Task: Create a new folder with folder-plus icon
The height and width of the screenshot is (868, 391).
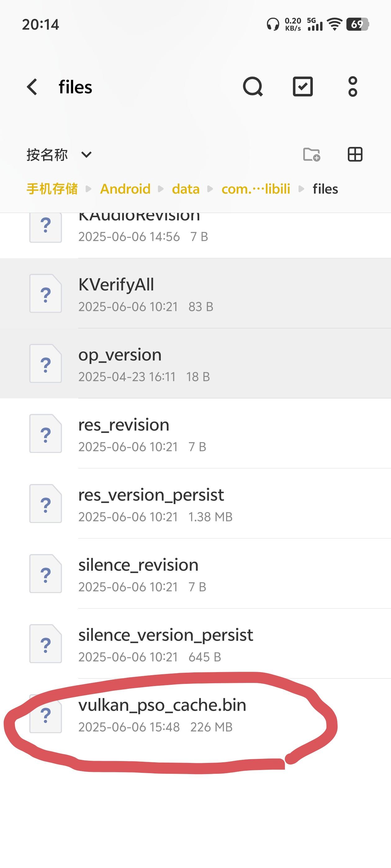Action: coord(311,155)
